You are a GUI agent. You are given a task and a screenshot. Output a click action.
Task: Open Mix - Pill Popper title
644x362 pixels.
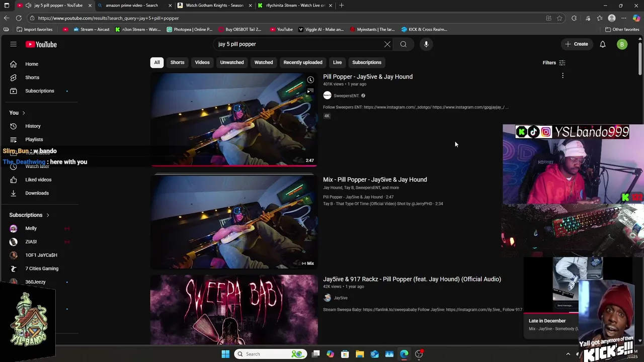(x=375, y=179)
